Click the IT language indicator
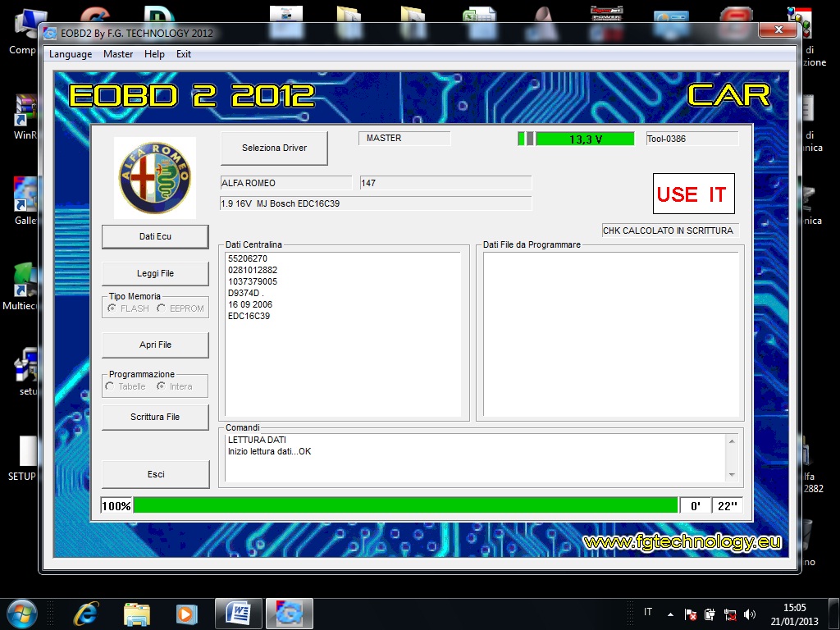Viewport: 840px width, 630px height. point(648,612)
